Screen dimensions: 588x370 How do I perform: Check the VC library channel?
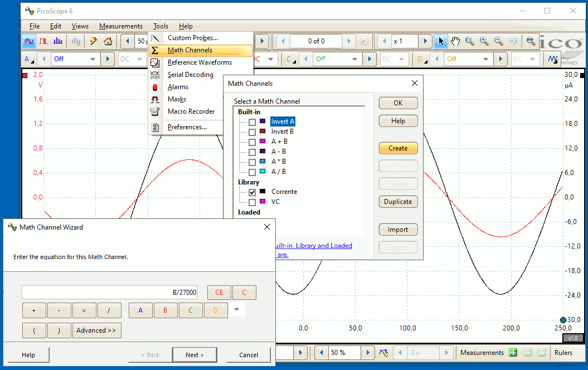tap(252, 202)
